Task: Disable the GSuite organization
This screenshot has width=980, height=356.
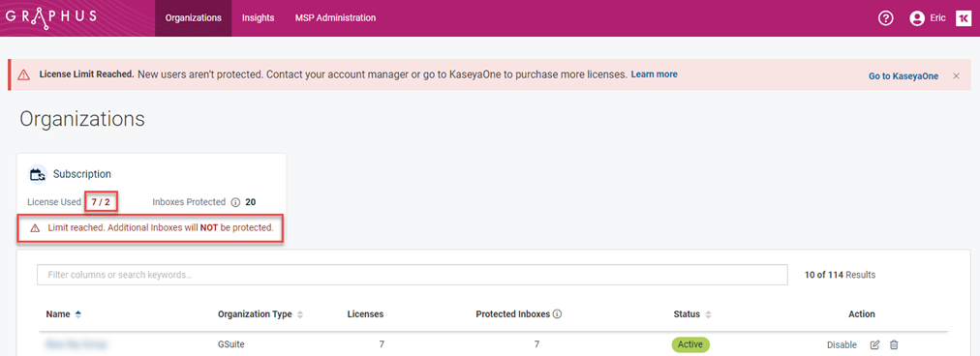Action: coord(842,344)
